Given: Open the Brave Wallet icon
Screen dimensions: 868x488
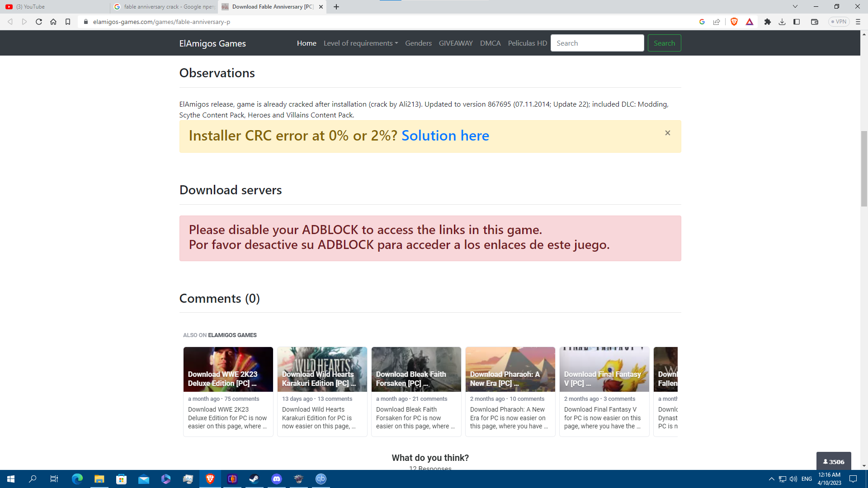Looking at the screenshot, I should tap(814, 21).
